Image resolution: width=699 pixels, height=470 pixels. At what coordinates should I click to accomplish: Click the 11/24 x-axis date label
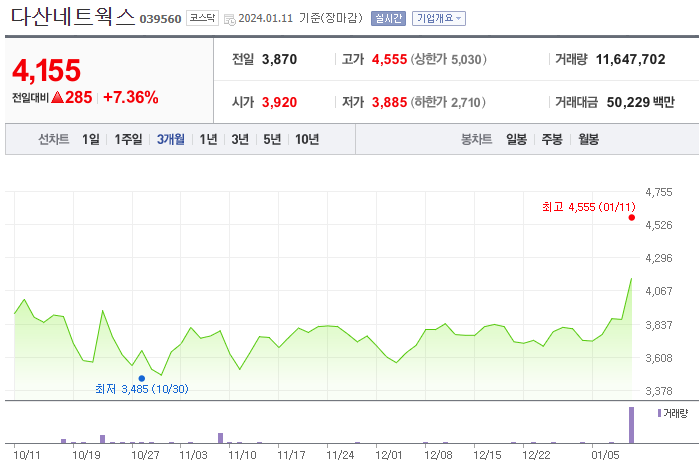pos(340,455)
